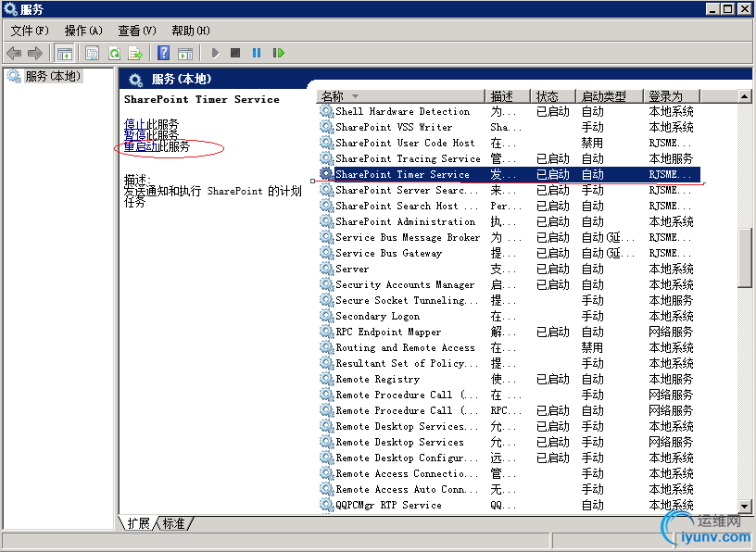This screenshot has width=756, height=552.
Task: Click the Refresh toolbar icon
Action: [114, 53]
